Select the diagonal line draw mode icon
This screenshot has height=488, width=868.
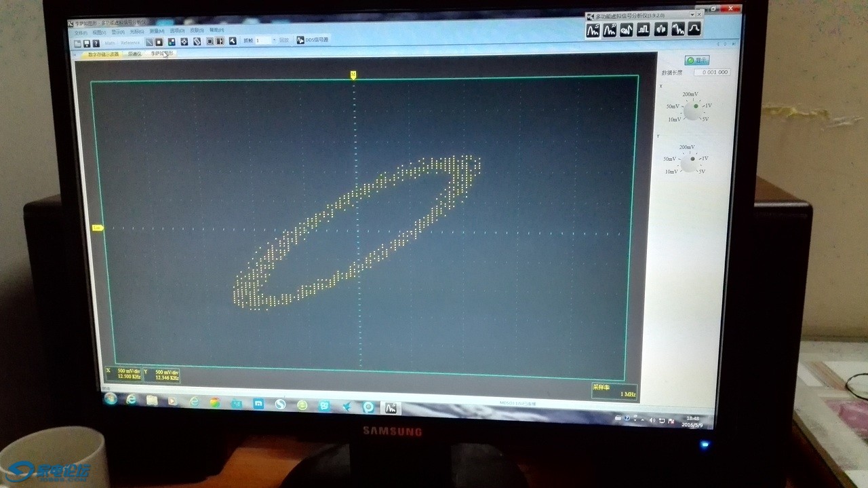[149, 42]
